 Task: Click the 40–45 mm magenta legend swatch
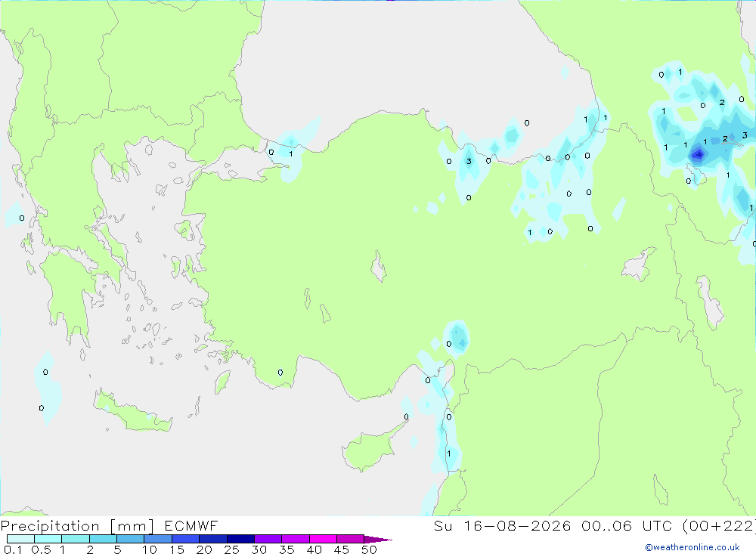[x=323, y=539]
